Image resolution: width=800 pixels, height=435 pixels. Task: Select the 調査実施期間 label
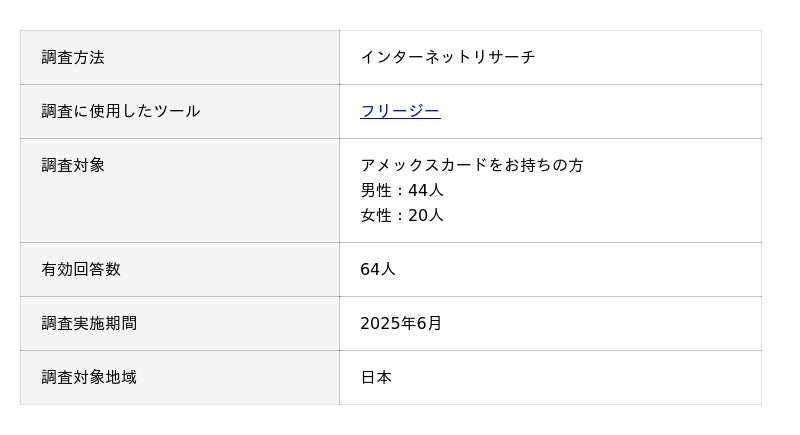89,323
